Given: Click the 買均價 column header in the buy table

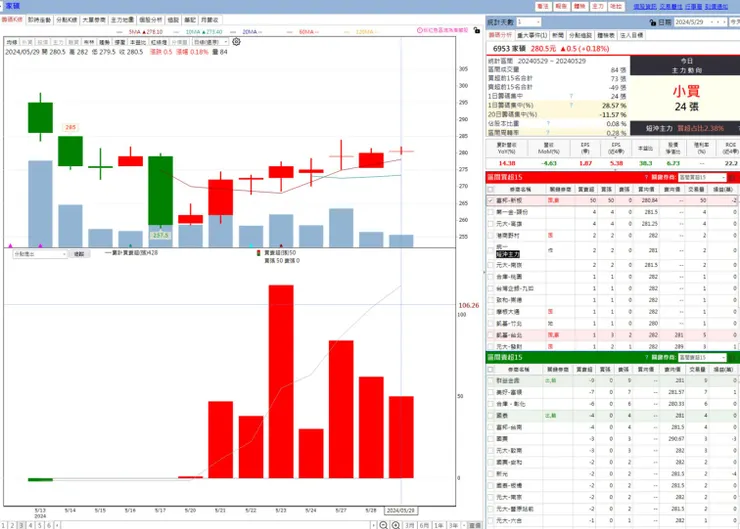Looking at the screenshot, I should 646,189.
